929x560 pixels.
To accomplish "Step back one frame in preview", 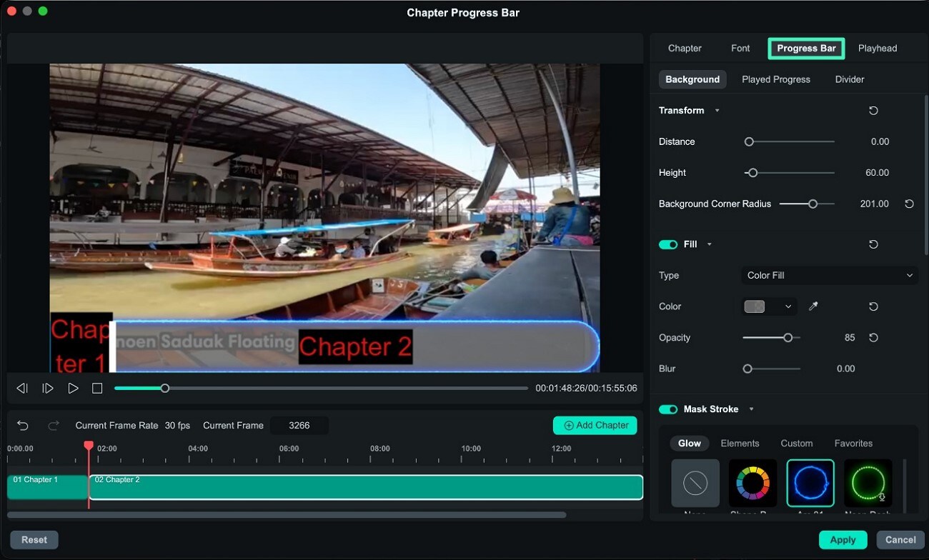I will coord(22,389).
